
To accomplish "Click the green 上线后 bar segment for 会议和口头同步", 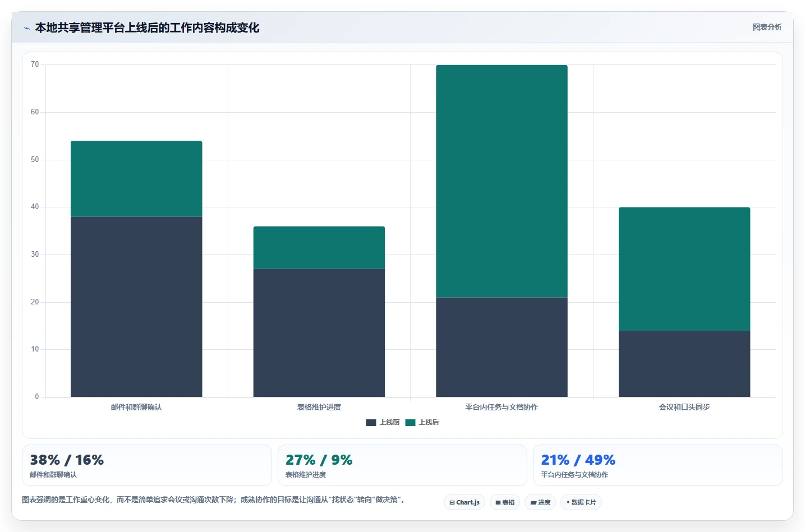I will pyautogui.click(x=684, y=269).
